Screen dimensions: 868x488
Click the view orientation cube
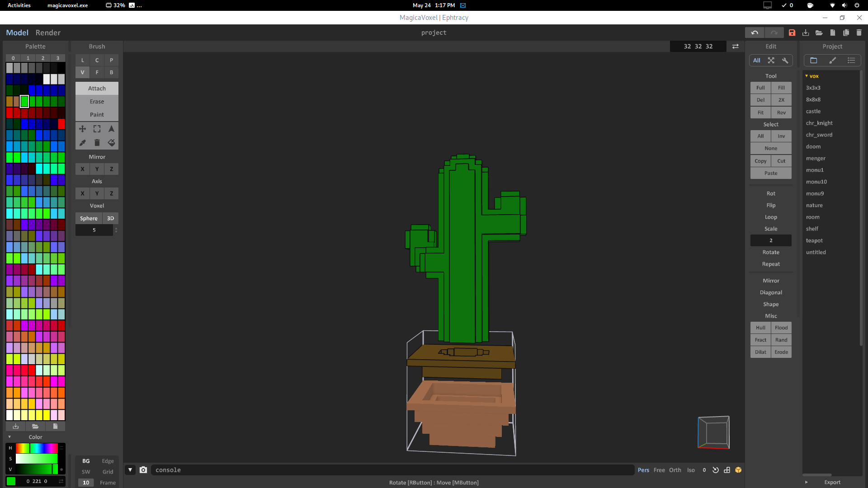[x=713, y=432]
